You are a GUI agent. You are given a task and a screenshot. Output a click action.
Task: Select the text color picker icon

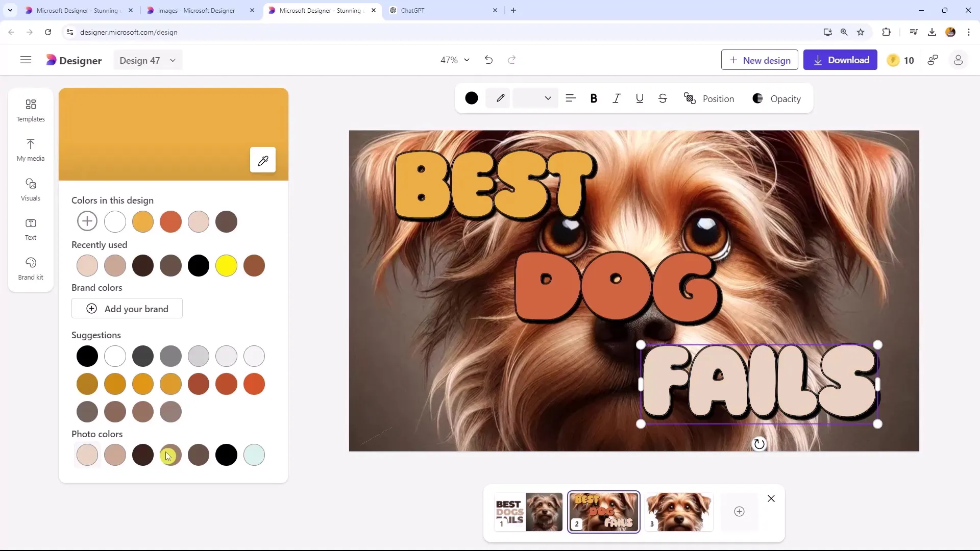point(471,99)
